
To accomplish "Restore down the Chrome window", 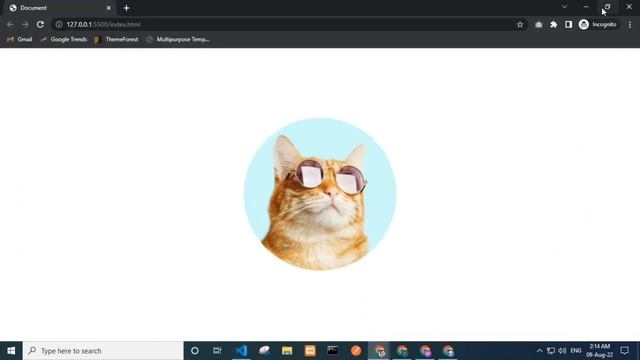I will (607, 7).
